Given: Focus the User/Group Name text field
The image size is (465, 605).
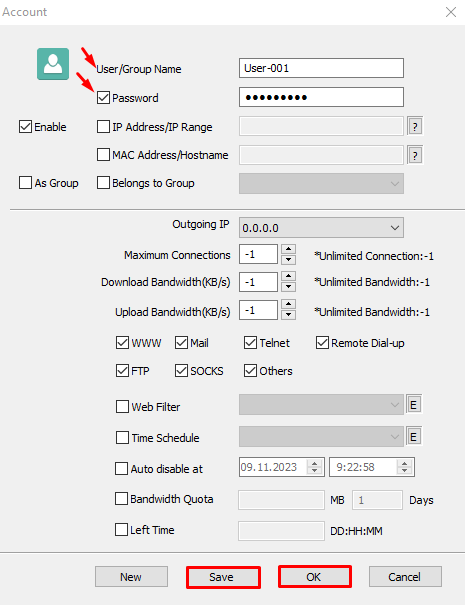Looking at the screenshot, I should click(321, 68).
